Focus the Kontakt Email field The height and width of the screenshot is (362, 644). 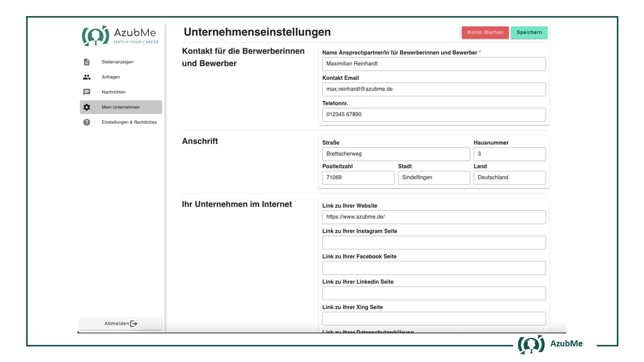point(434,89)
